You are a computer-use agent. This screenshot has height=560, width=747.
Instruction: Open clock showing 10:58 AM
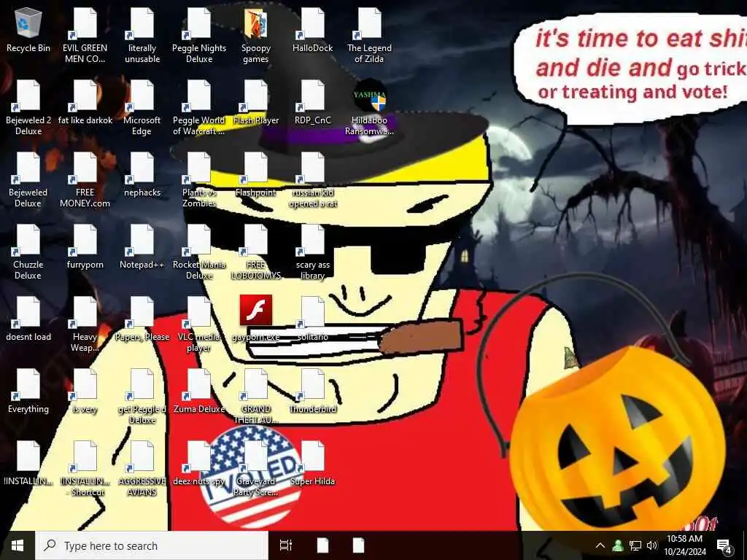(x=685, y=545)
